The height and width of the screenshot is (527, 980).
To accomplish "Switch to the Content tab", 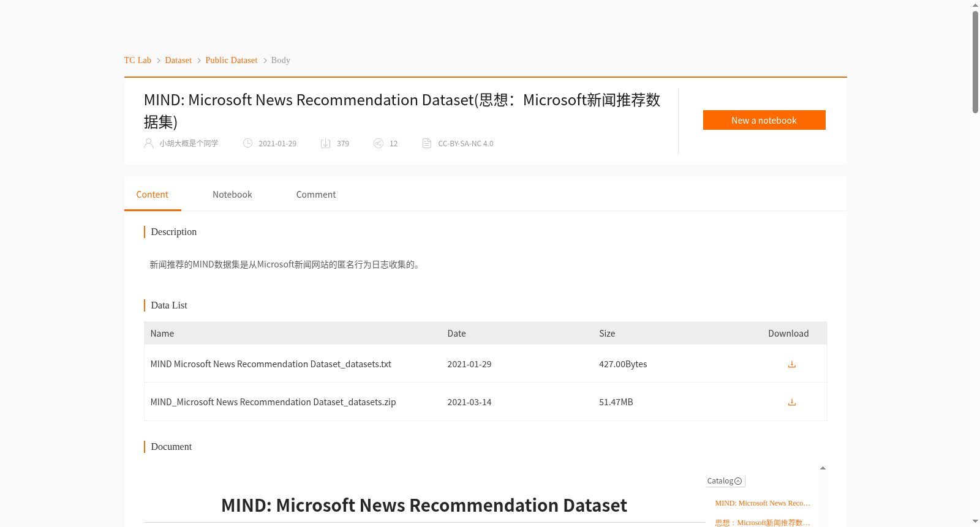I will (153, 195).
